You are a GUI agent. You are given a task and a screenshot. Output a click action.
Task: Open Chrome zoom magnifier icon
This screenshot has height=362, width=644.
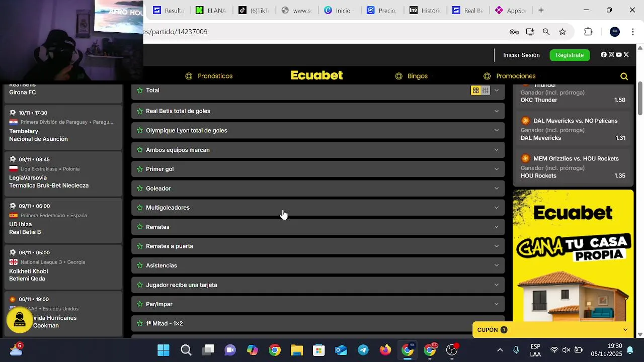point(546,32)
